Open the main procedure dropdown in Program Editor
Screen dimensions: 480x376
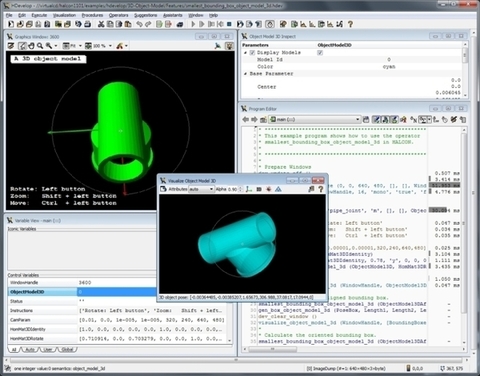(x=315, y=119)
